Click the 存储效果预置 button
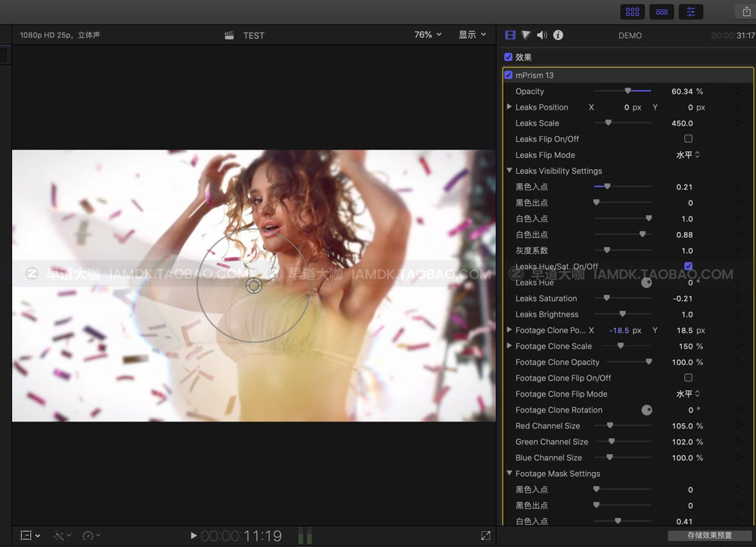 (709, 536)
